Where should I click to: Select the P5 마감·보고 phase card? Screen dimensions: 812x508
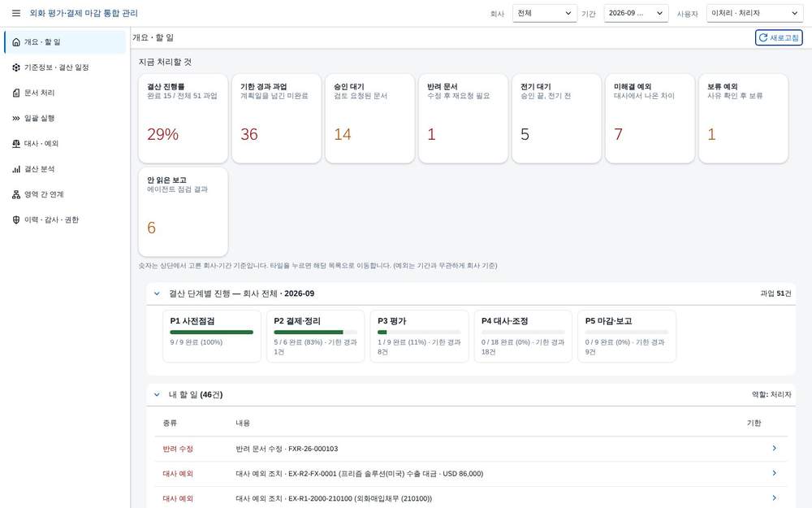pos(627,336)
